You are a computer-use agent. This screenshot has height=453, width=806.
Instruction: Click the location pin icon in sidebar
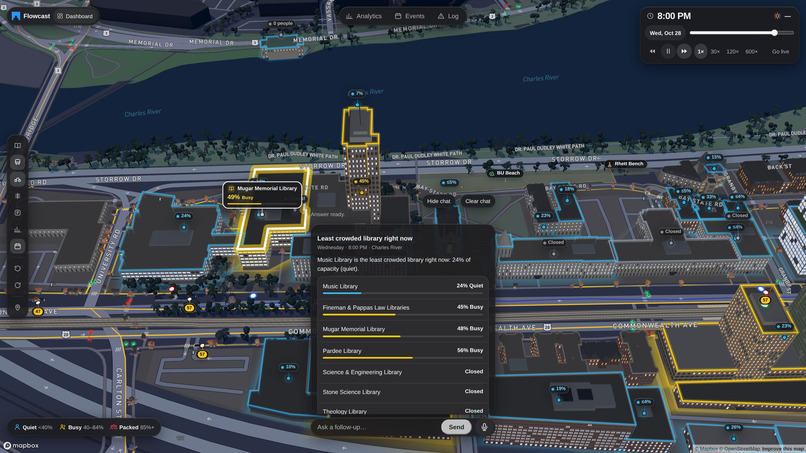(17, 307)
